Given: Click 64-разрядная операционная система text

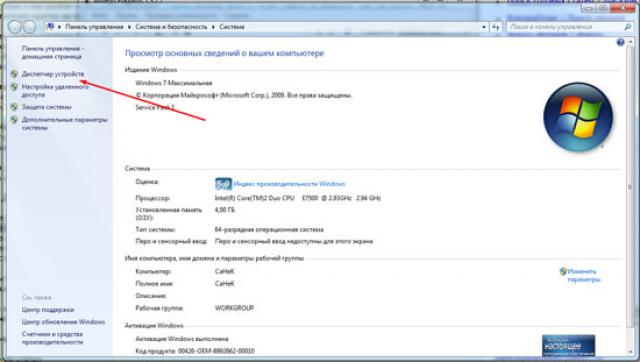Looking at the screenshot, I should [269, 229].
